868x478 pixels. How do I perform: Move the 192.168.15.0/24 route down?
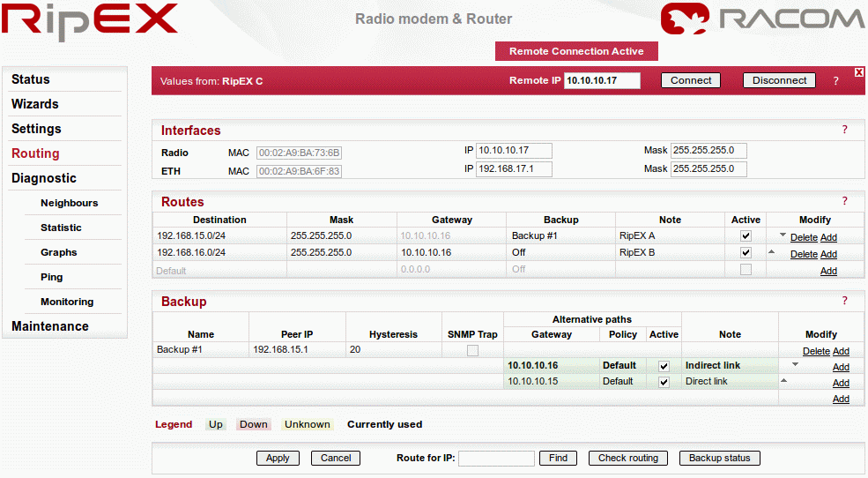(783, 235)
